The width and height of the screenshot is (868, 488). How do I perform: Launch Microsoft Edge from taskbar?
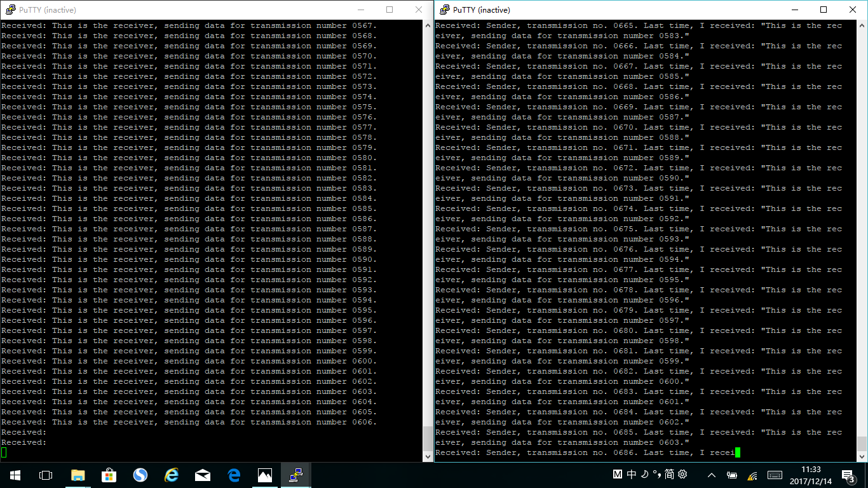[234, 475]
